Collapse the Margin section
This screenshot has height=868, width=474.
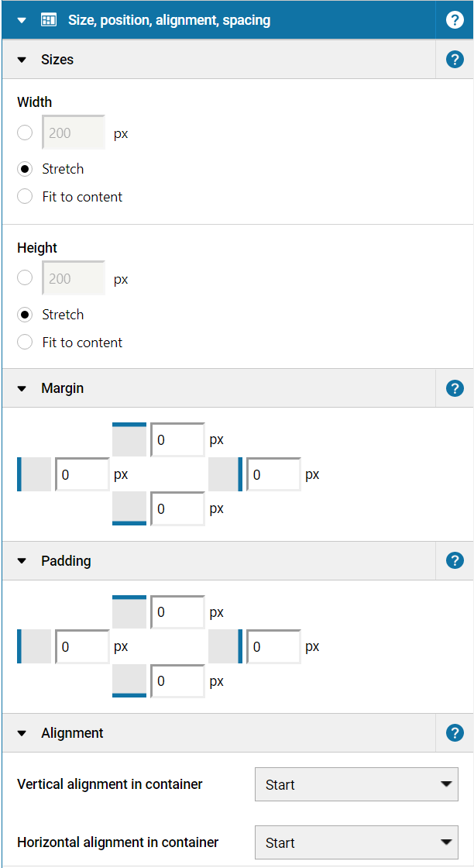tap(22, 388)
